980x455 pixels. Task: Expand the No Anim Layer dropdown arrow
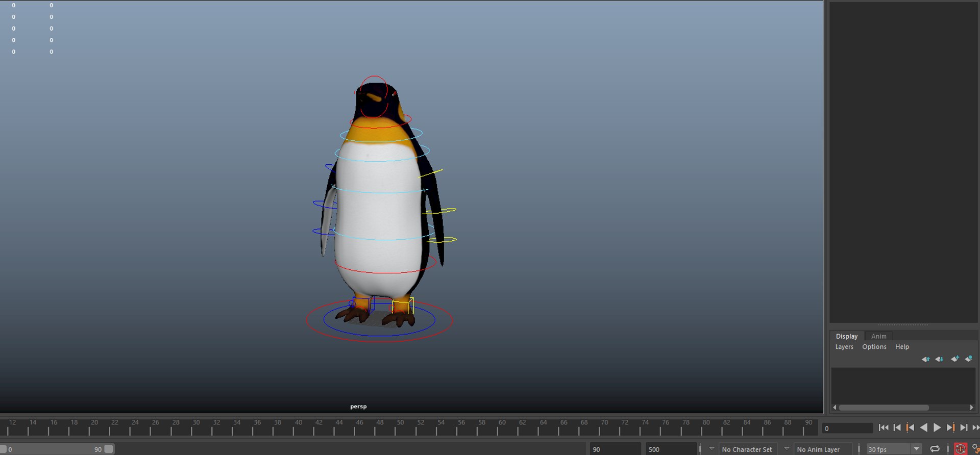787,449
